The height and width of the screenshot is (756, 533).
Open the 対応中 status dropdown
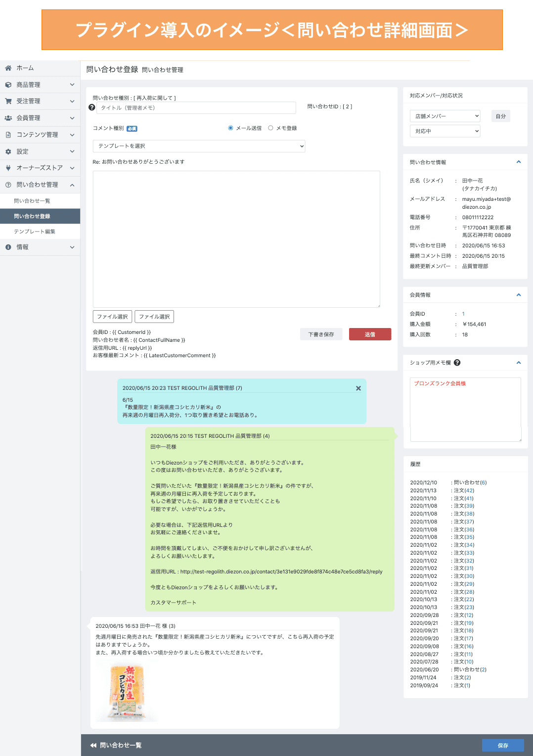tap(445, 131)
